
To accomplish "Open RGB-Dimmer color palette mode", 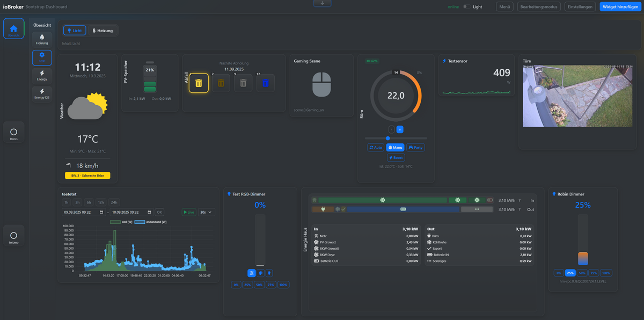I will pos(260,273).
